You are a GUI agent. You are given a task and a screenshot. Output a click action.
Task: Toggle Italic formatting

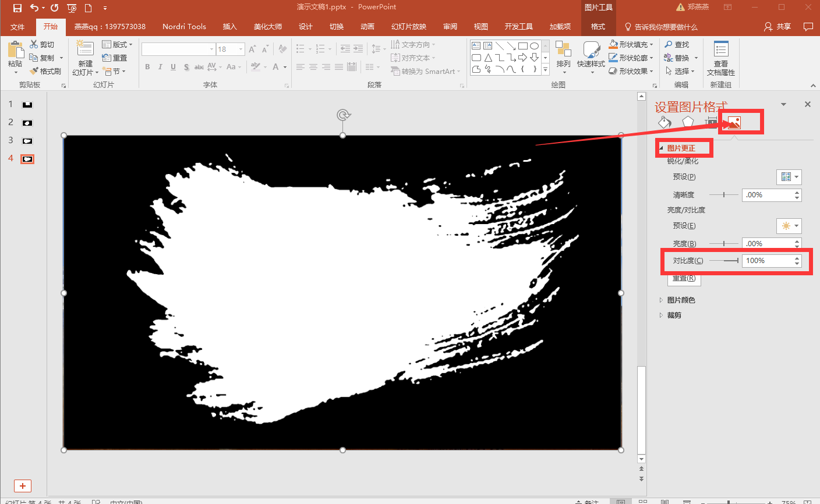[x=160, y=67]
